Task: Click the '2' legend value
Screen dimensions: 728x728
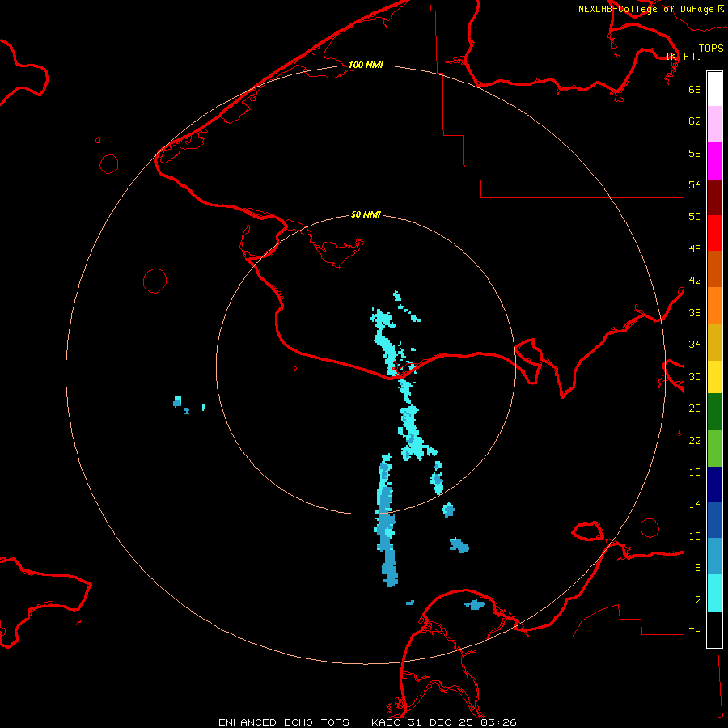Action: point(697,600)
